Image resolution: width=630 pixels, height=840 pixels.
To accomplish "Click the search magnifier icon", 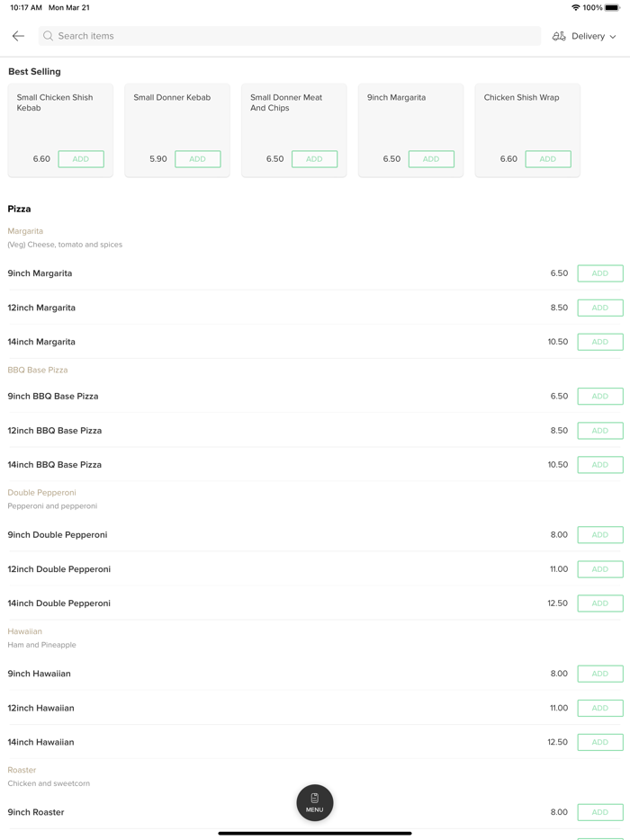I will tap(49, 36).
